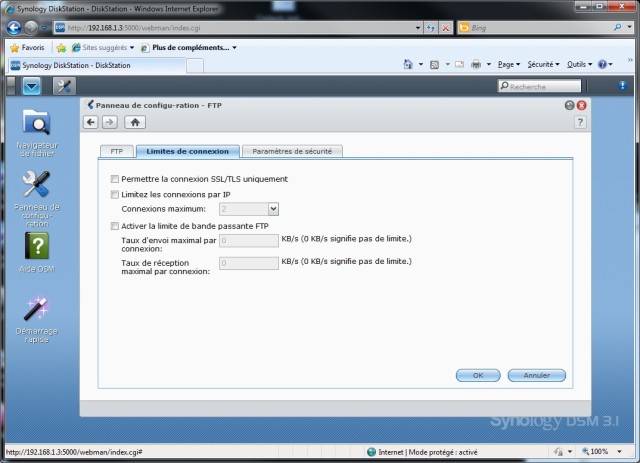Close the FTP configuration panel
Image resolution: width=640 pixels, height=463 pixels.
click(x=582, y=105)
